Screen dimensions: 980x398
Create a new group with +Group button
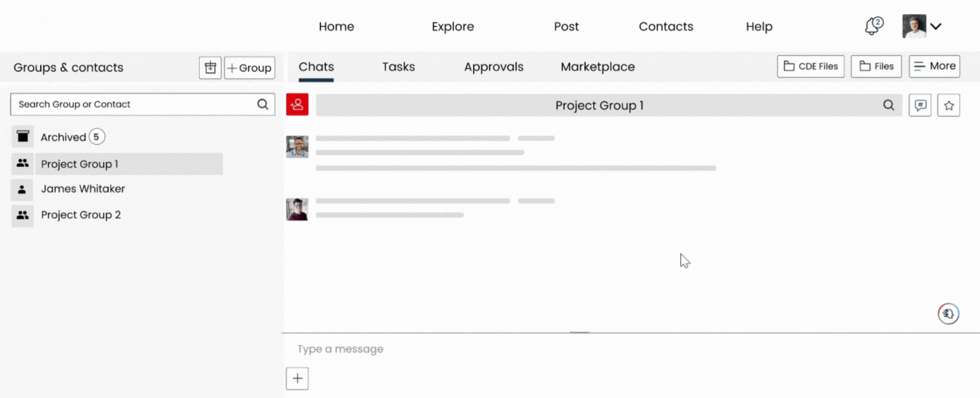point(249,68)
